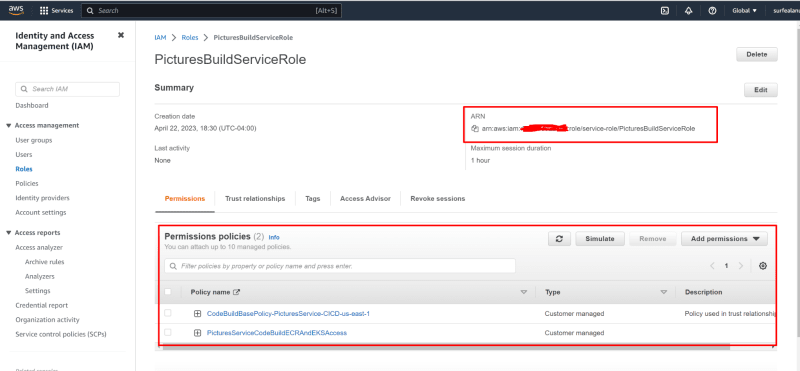Click the Simulate button
The width and height of the screenshot is (800, 371).
599,238
